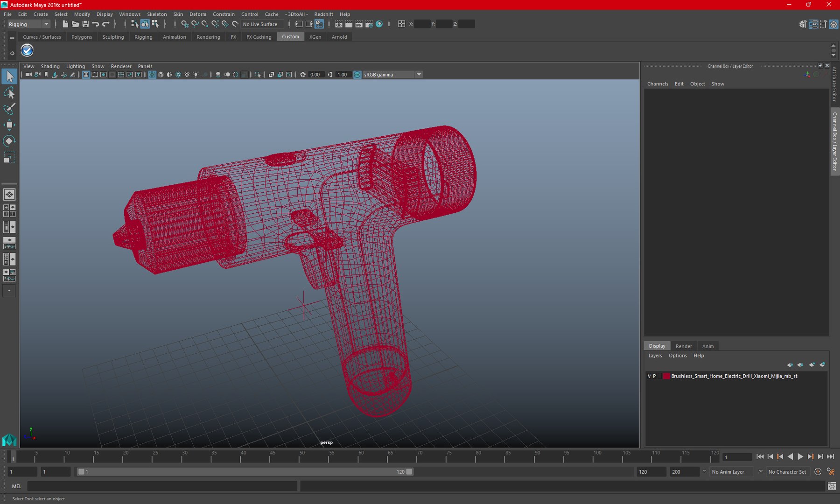The height and width of the screenshot is (504, 840).
Task: Click single perspective view layout icon
Action: [9, 194]
